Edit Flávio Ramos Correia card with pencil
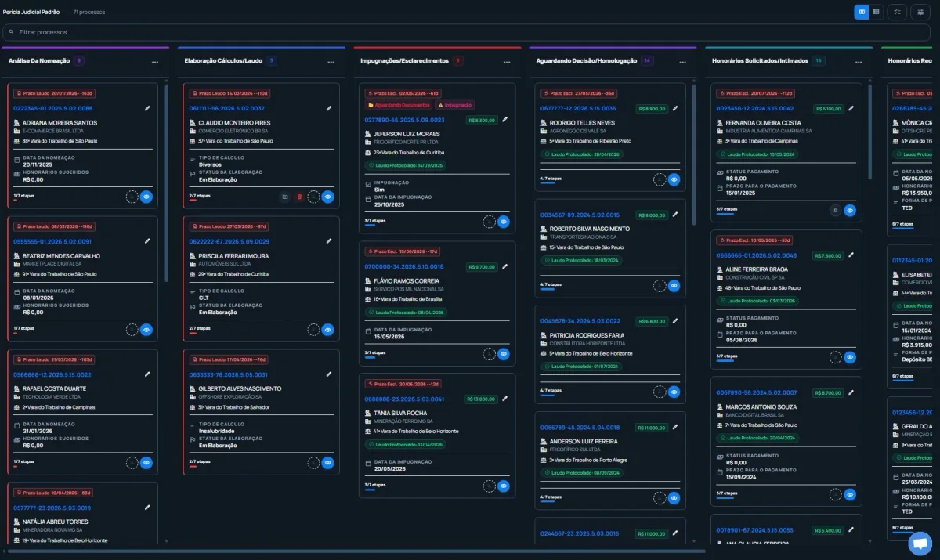940x560 pixels. 504,266
